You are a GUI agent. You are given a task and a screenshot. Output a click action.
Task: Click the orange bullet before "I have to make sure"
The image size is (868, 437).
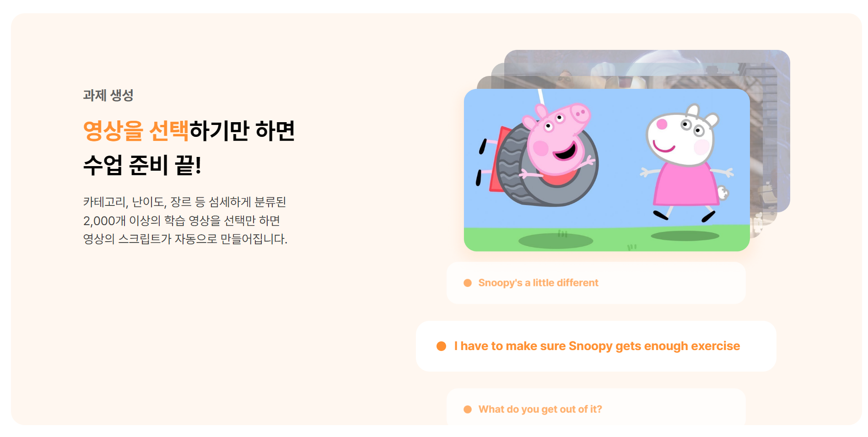pyautogui.click(x=441, y=346)
